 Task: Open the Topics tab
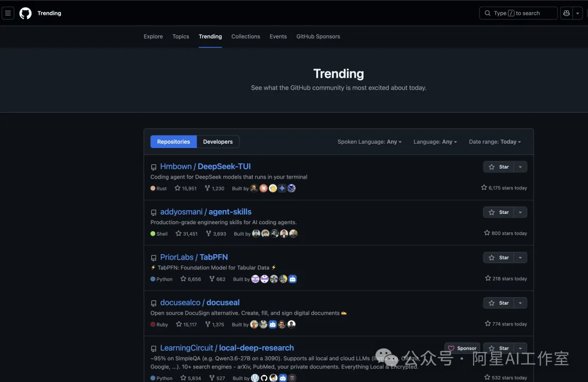pos(181,36)
